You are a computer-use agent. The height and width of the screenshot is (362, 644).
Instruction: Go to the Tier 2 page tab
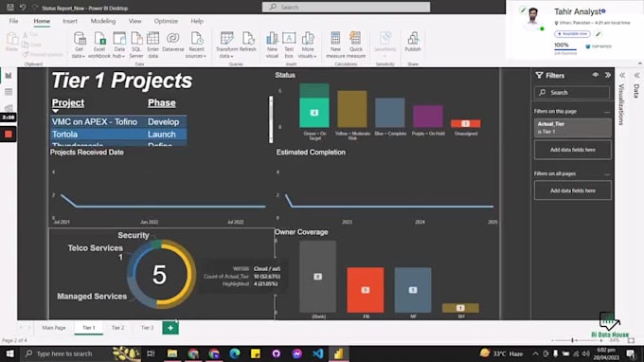(x=117, y=328)
